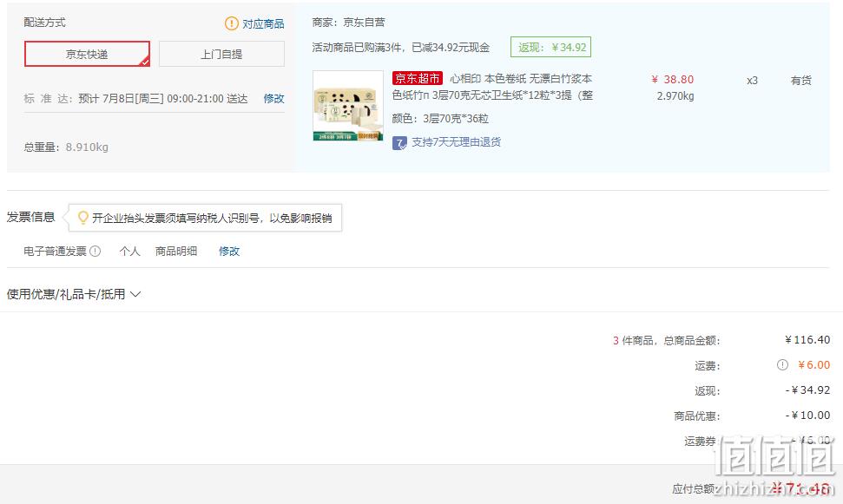Select 上门自提 pickup option
The height and width of the screenshot is (504, 843).
pyautogui.click(x=221, y=54)
